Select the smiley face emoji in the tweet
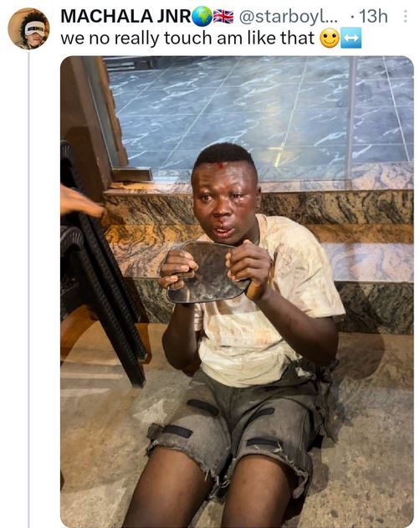Viewport: 420px width, 528px height. tap(329, 38)
